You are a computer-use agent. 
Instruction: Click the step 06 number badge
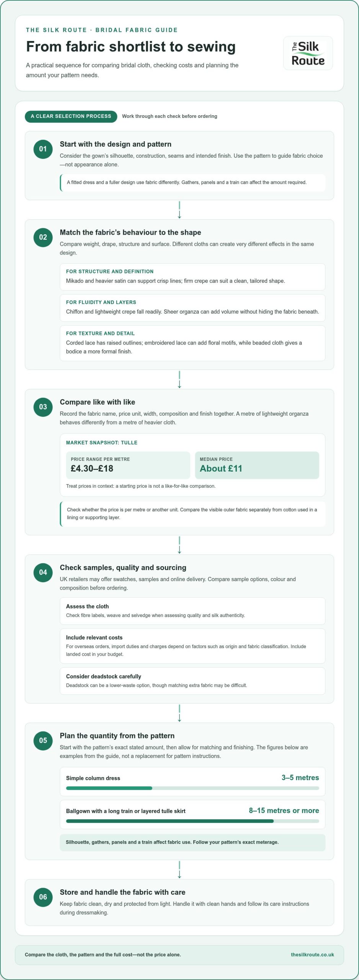[x=43, y=897]
